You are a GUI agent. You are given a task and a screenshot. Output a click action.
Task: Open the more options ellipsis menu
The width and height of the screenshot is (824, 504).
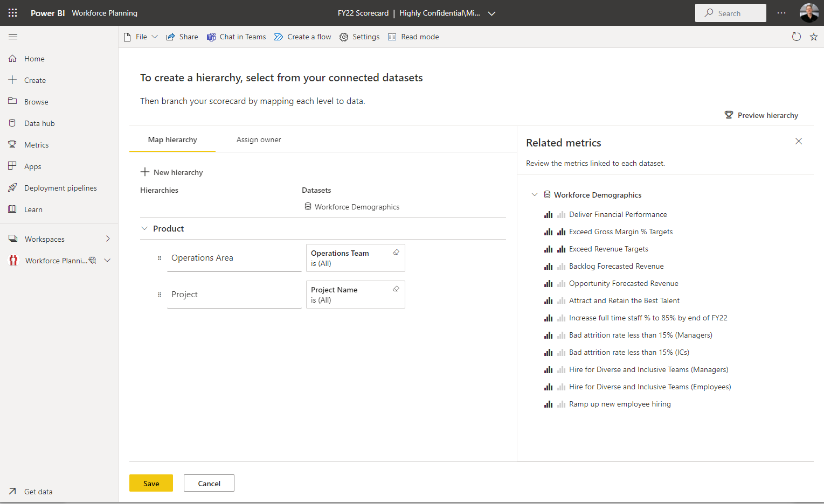(781, 13)
